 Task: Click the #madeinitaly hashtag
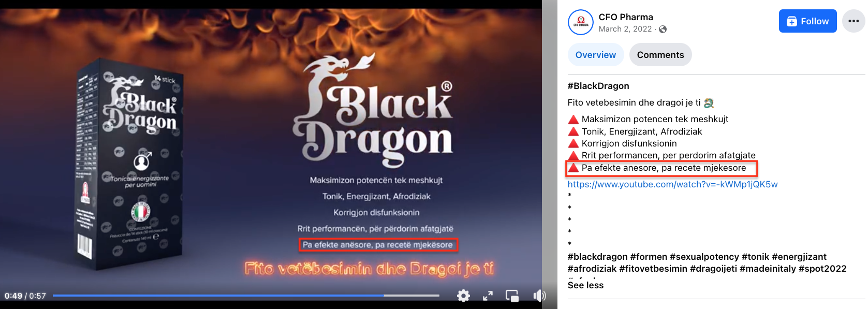pyautogui.click(x=769, y=269)
